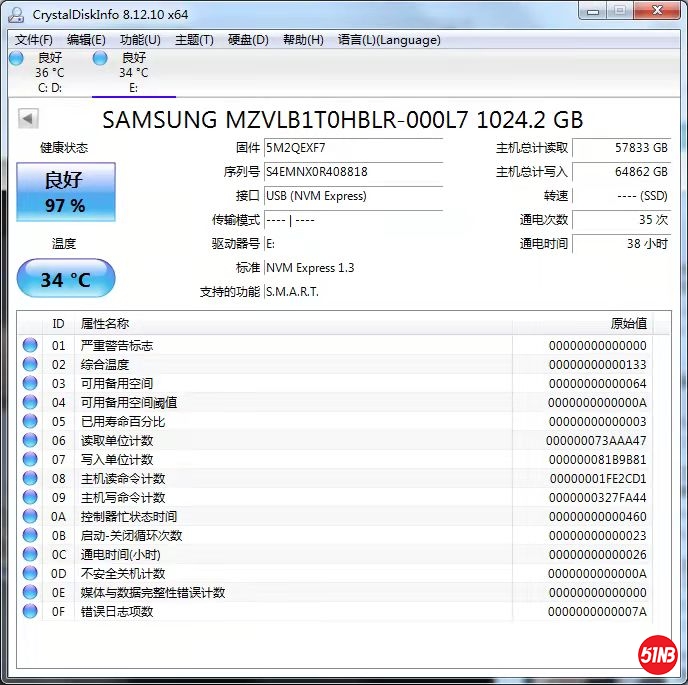Click the 良好 97 % health status button
This screenshot has height=685, width=688.
pyautogui.click(x=66, y=192)
